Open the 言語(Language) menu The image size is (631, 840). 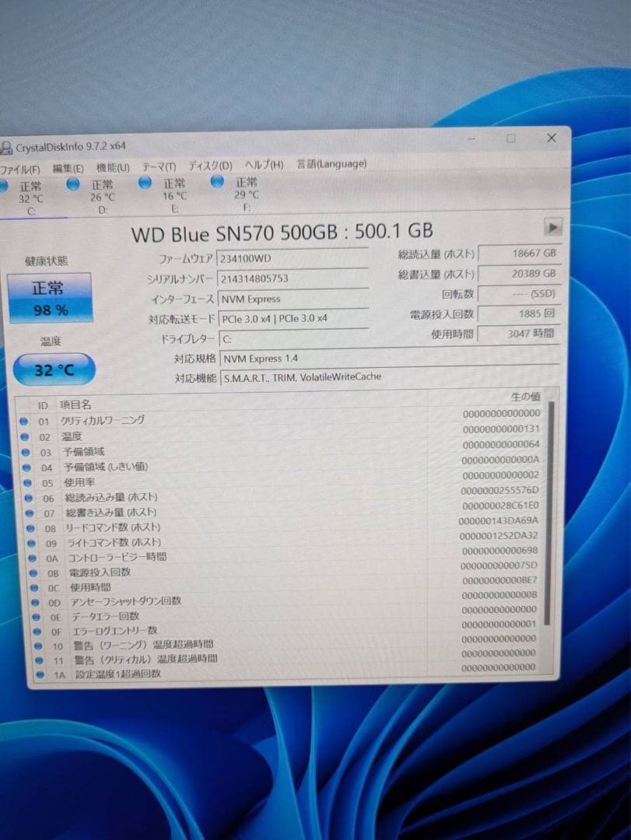point(331,164)
